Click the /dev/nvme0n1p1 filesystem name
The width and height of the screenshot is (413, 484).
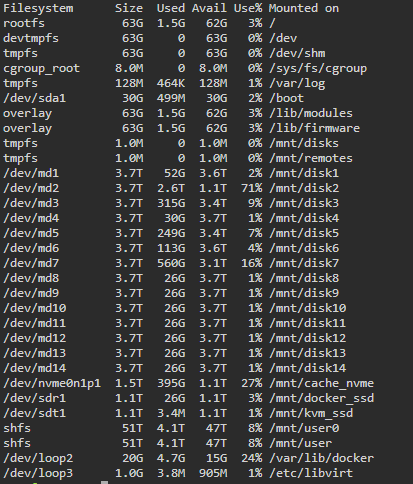click(x=52, y=383)
